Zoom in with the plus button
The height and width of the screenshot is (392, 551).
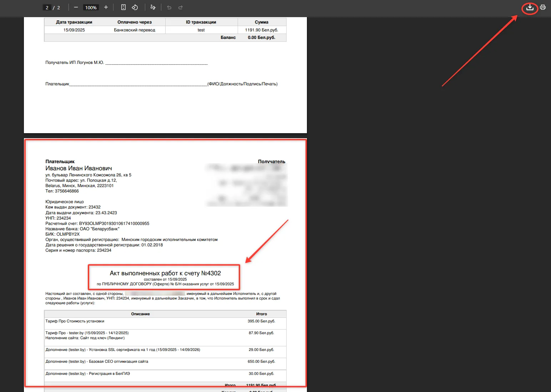click(106, 7)
